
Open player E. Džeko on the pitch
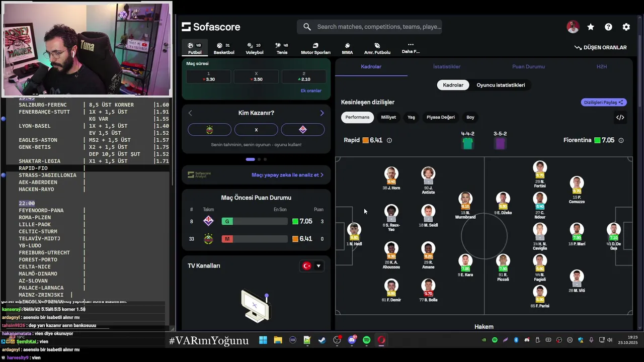503,203
